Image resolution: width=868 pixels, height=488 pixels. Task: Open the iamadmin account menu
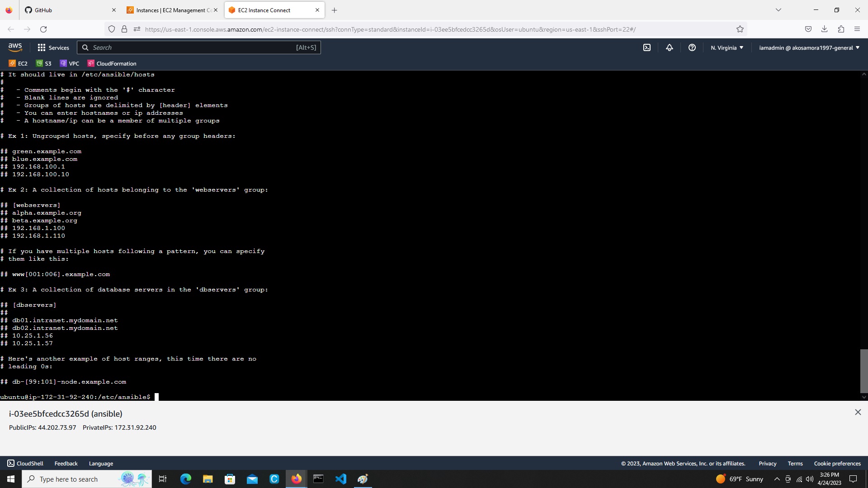(809, 47)
